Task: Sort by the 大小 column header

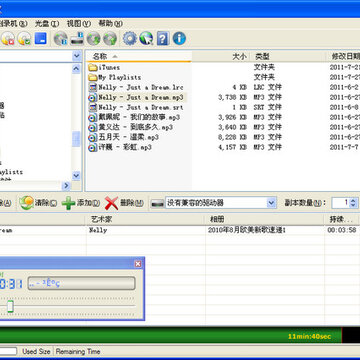Action: tap(221, 56)
